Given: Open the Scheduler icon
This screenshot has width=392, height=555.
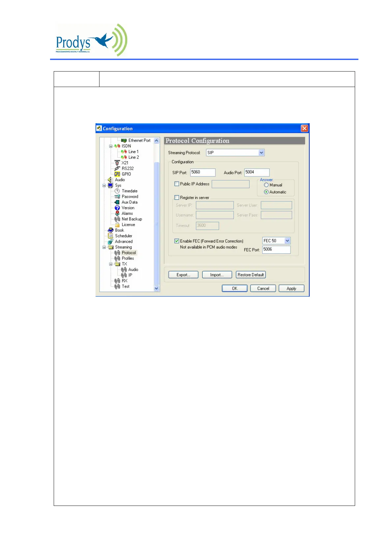Looking at the screenshot, I should [x=110, y=236].
